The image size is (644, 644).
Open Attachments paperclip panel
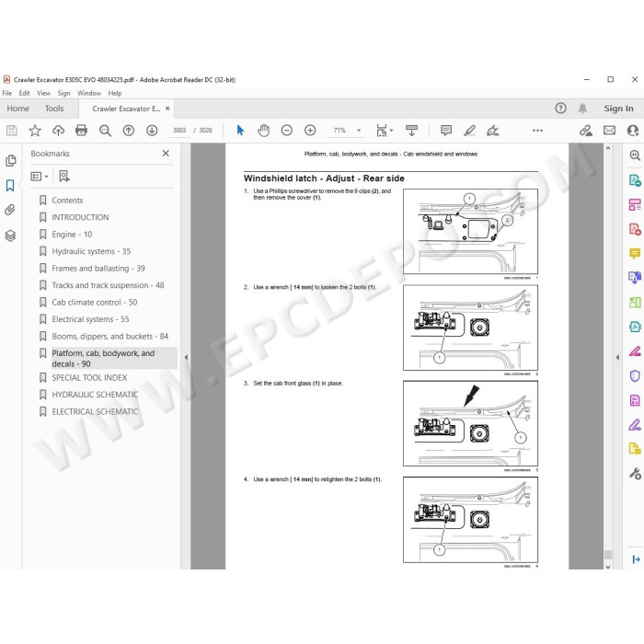pos(10,211)
